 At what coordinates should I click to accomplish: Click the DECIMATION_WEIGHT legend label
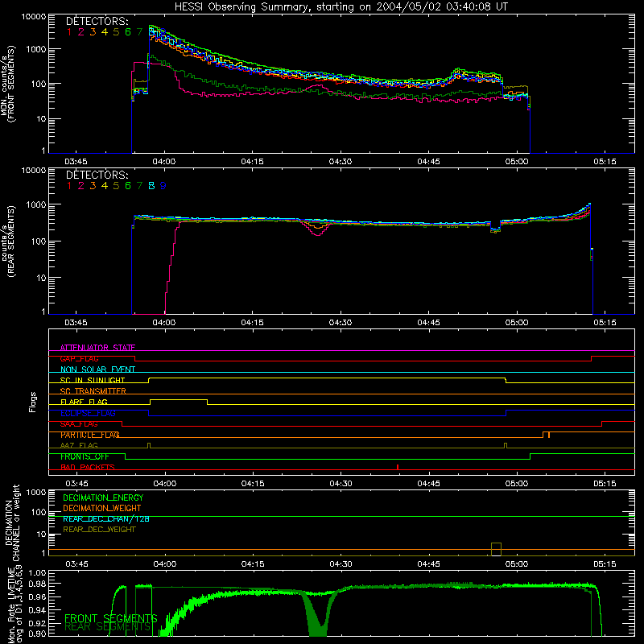click(x=102, y=508)
